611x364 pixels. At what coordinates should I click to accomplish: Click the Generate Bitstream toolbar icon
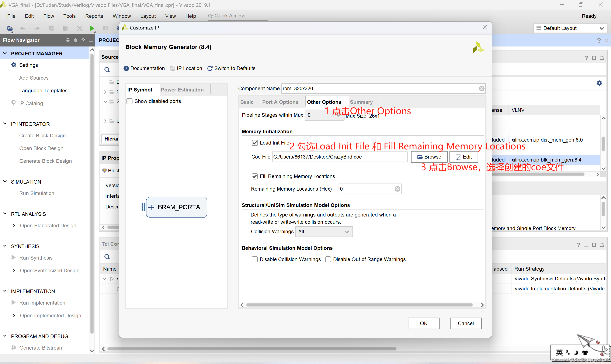(105, 28)
